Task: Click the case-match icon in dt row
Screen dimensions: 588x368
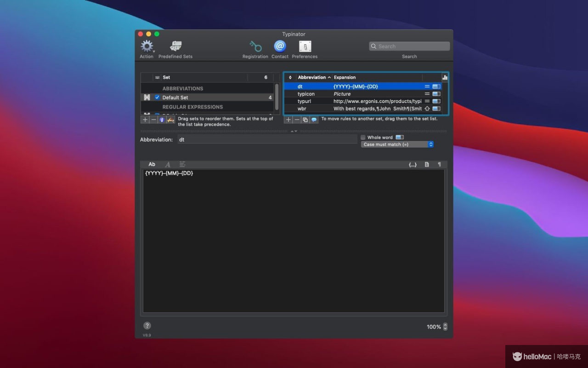Action: [x=427, y=86]
